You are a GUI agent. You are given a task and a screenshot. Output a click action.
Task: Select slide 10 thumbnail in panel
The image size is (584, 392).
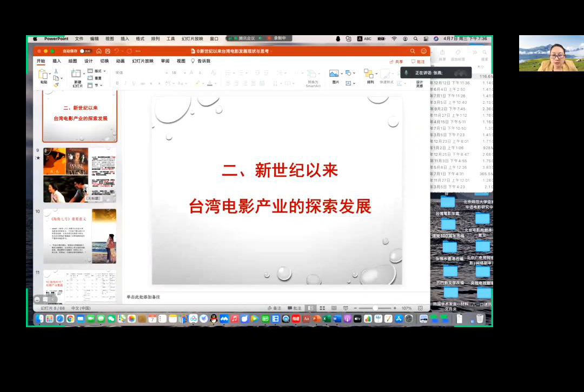coord(79,236)
